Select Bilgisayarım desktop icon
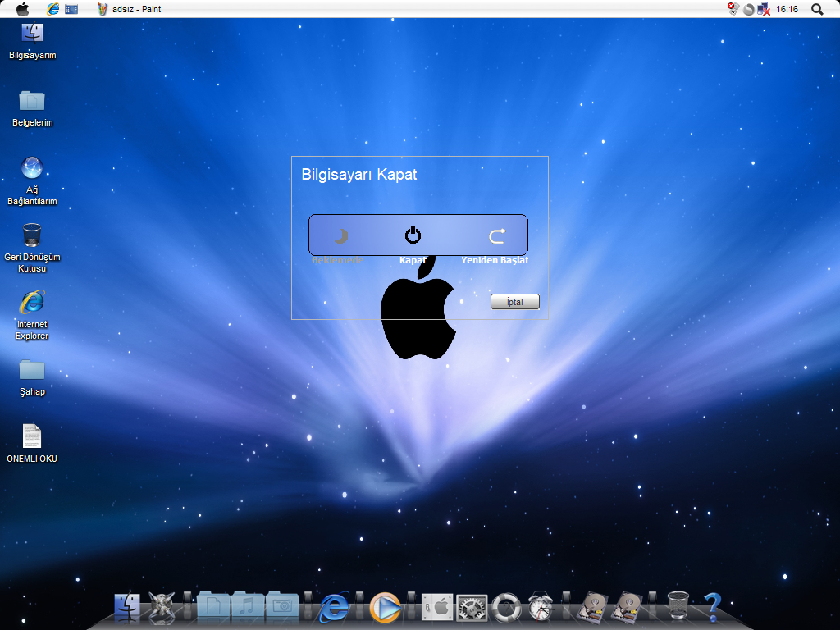The width and height of the screenshot is (840, 630). tap(32, 41)
